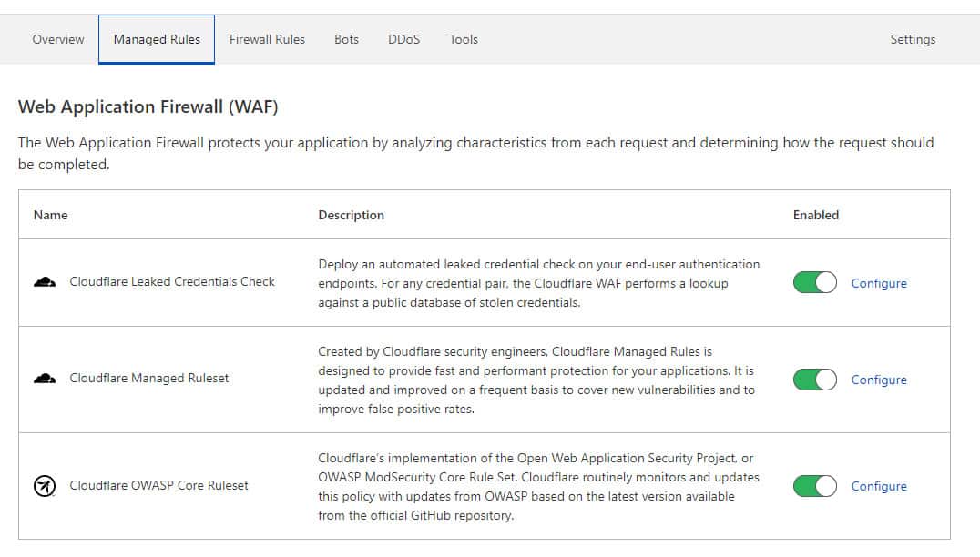The image size is (980, 557).
Task: Go to the Bots tab
Action: 346,39
